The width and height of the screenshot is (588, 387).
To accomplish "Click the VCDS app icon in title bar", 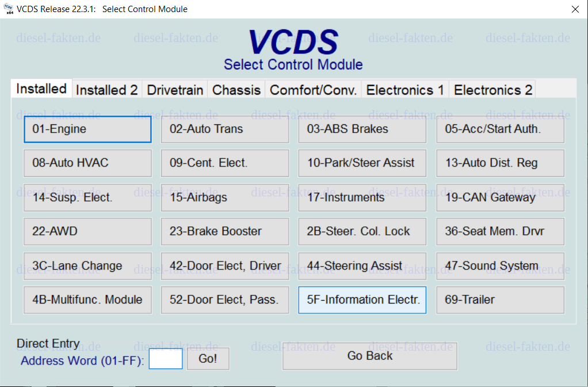I will click(x=8, y=9).
